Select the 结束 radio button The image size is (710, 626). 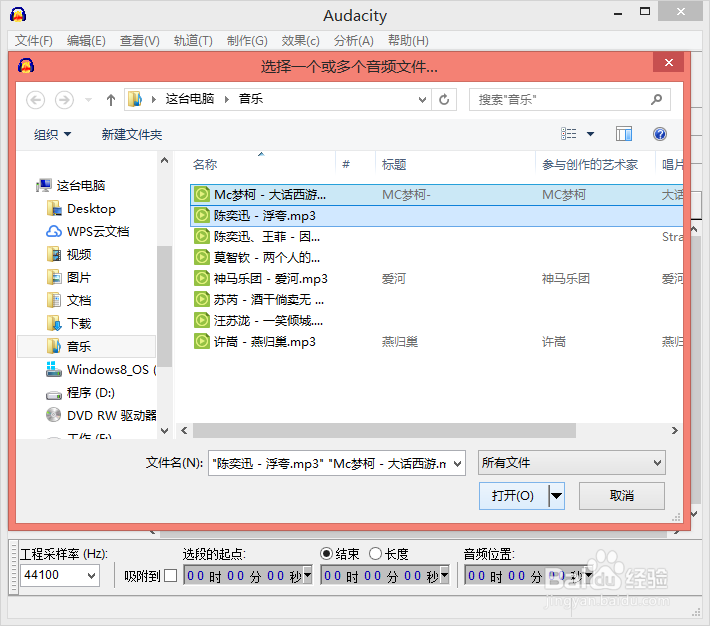click(326, 554)
